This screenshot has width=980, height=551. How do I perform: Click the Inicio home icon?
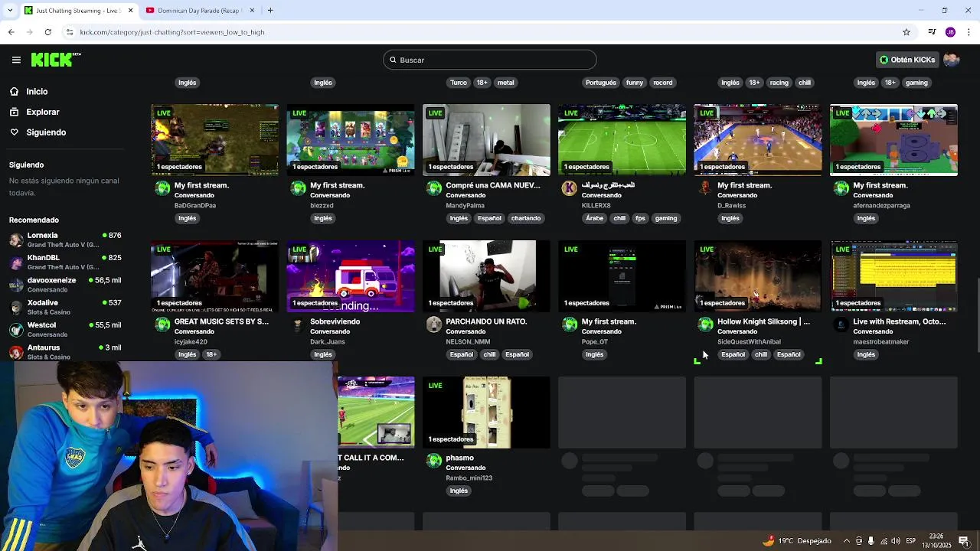click(14, 91)
